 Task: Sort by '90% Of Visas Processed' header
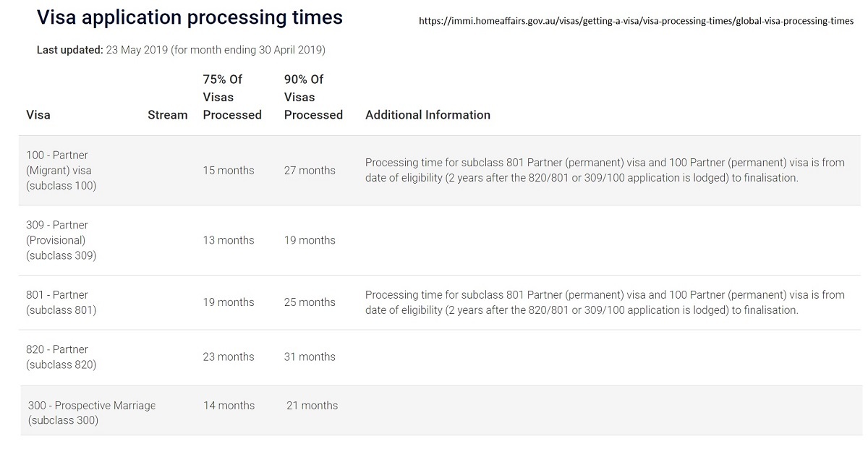313,97
